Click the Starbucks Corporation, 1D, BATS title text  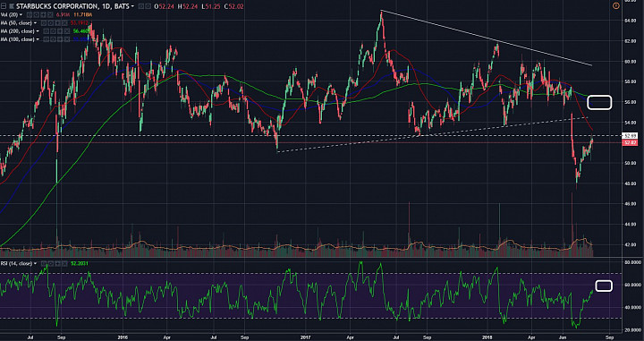pos(72,6)
